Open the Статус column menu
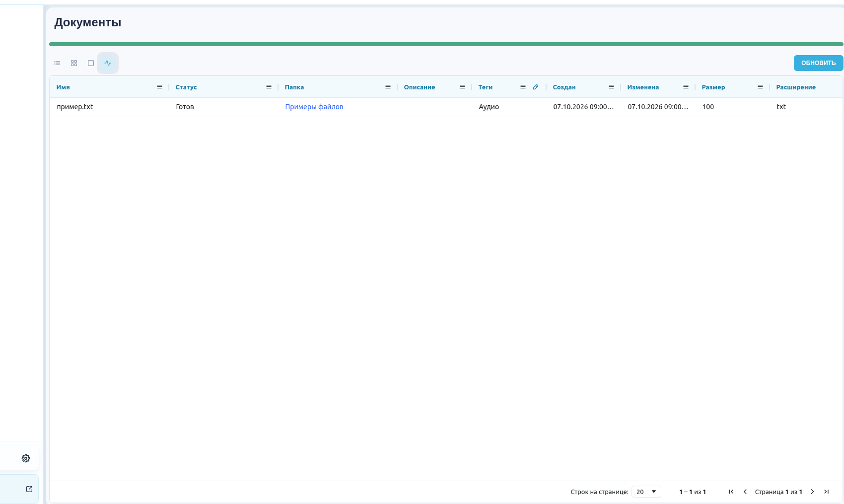 [x=269, y=87]
